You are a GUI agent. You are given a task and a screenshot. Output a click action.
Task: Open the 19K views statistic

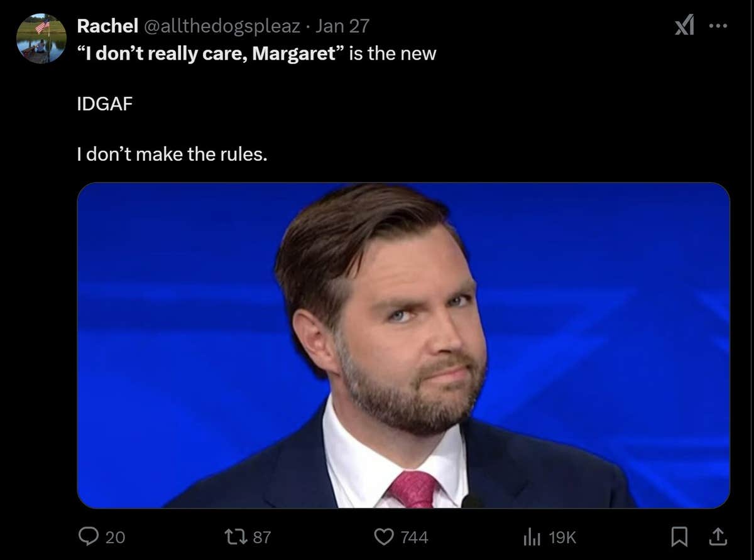pyautogui.click(x=563, y=537)
